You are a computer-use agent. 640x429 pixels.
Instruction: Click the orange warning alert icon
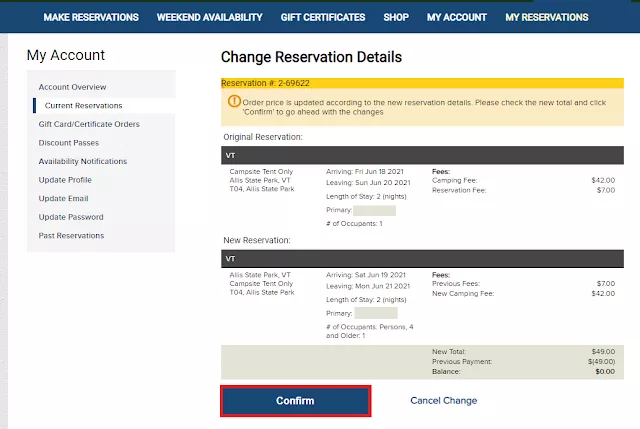[234, 101]
